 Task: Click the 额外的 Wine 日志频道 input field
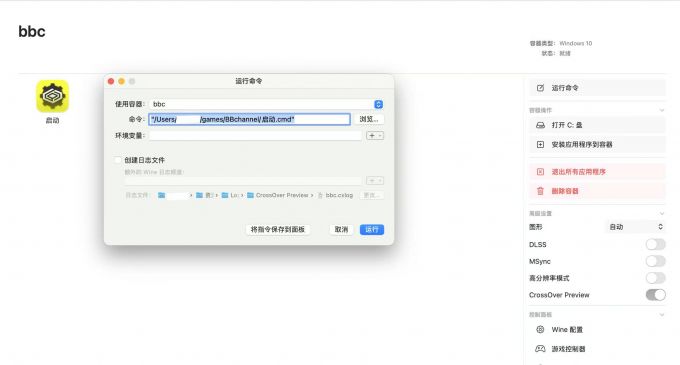click(243, 180)
